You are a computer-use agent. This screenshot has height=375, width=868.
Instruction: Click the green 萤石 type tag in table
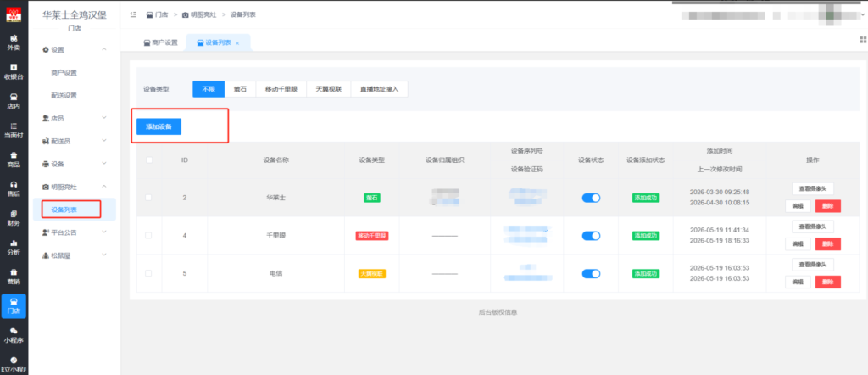tap(371, 198)
